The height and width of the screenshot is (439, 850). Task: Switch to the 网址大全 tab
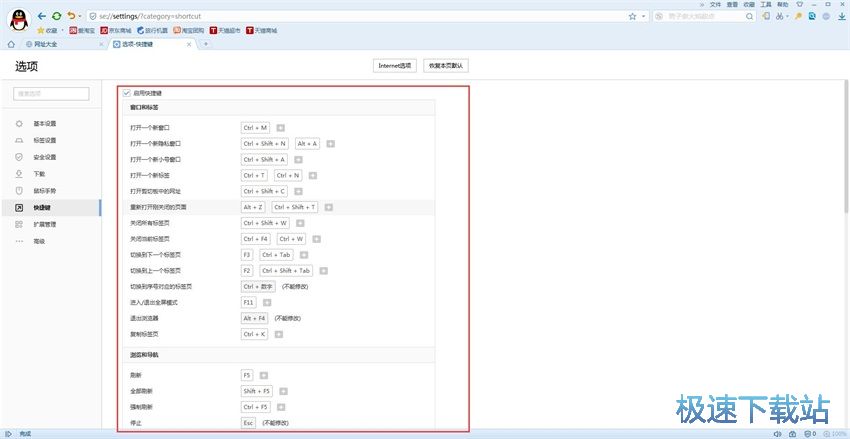(x=63, y=44)
